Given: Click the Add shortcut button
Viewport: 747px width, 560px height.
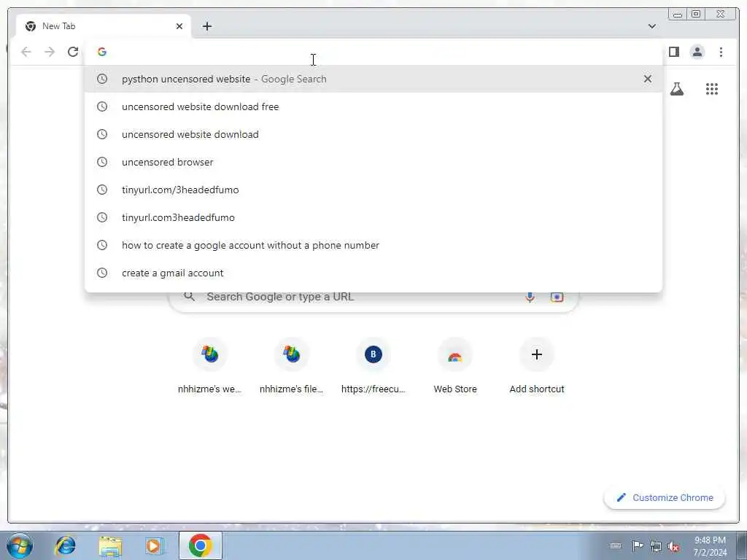Looking at the screenshot, I should pyautogui.click(x=537, y=367).
